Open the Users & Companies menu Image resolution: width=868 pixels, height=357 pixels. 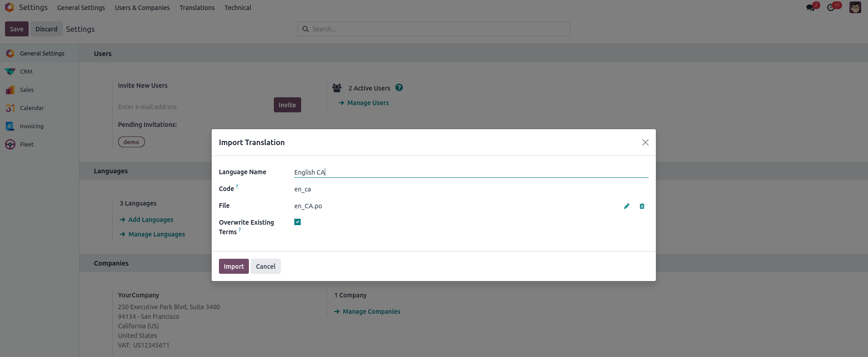point(142,8)
